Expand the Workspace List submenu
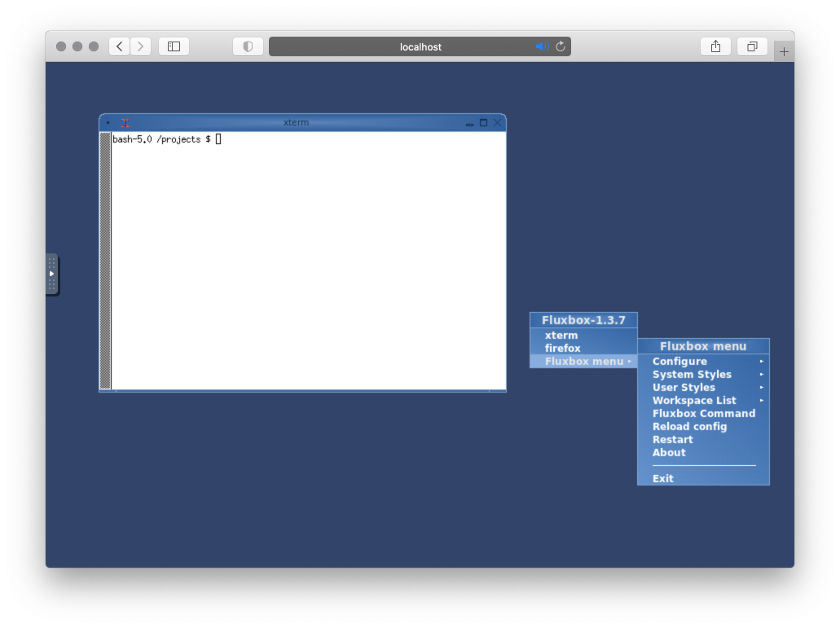Screen dimensions: 840x628 click(694, 400)
